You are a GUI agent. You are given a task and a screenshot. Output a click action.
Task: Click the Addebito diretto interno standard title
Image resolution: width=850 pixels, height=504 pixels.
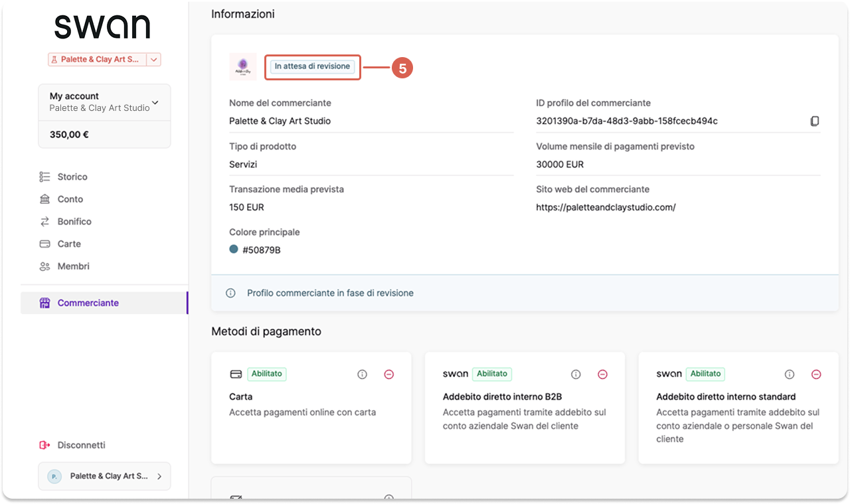726,396
